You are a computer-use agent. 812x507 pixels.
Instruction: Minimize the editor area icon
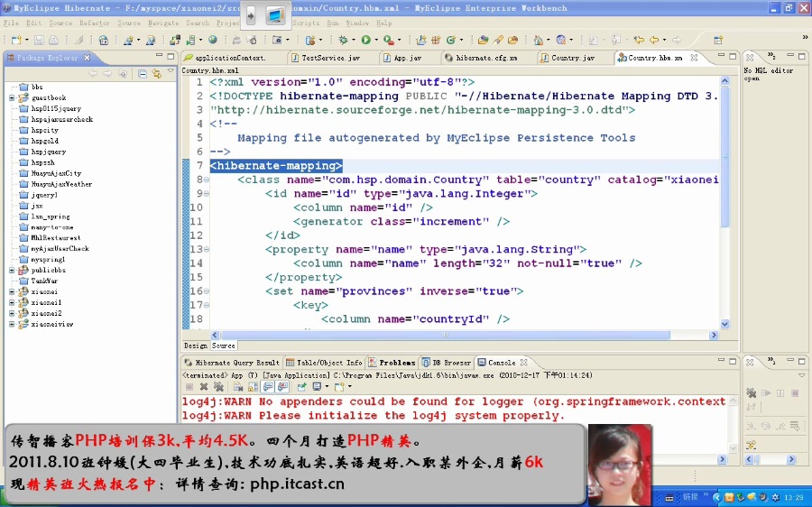coord(721,55)
